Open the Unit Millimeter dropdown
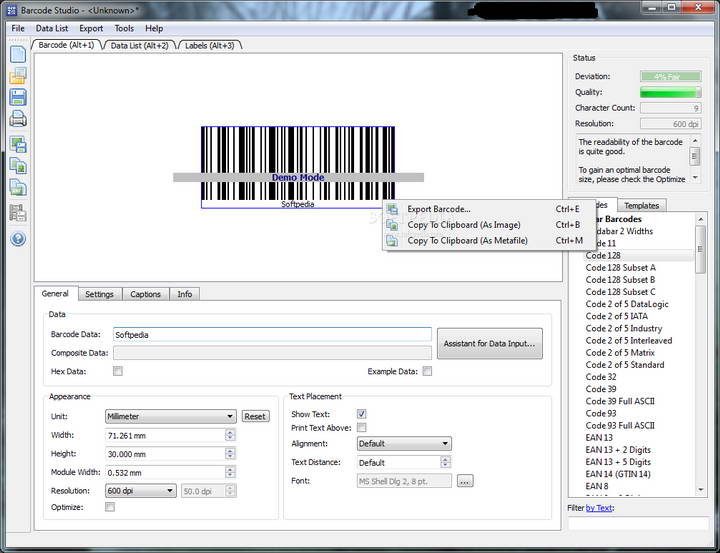This screenshot has height=553, width=720. coord(171,417)
